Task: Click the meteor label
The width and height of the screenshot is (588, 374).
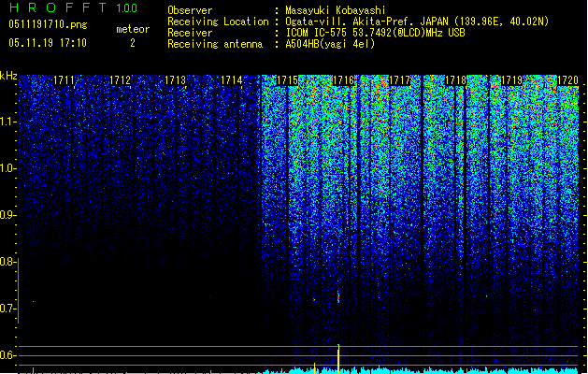Action: click(x=133, y=29)
